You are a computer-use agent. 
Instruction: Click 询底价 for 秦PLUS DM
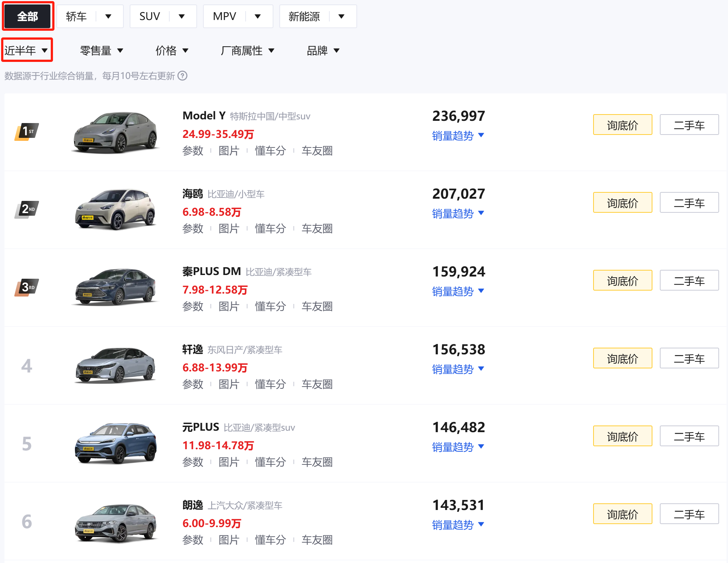623,281
